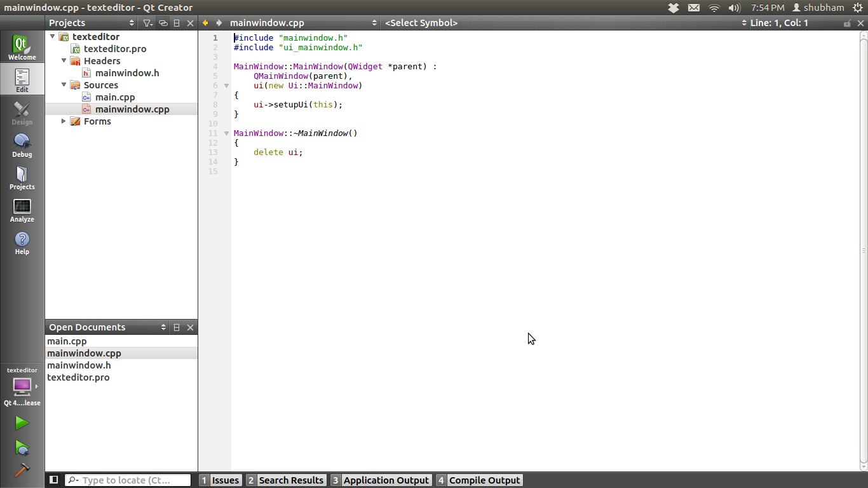Click the texteditor.pro file icon in tree
Screen dimensions: 868x488
pyautogui.click(x=75, y=49)
